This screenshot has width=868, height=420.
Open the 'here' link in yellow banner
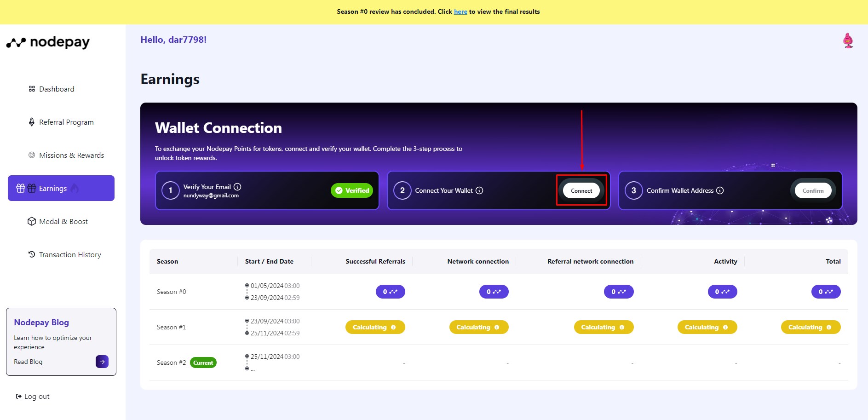click(460, 12)
